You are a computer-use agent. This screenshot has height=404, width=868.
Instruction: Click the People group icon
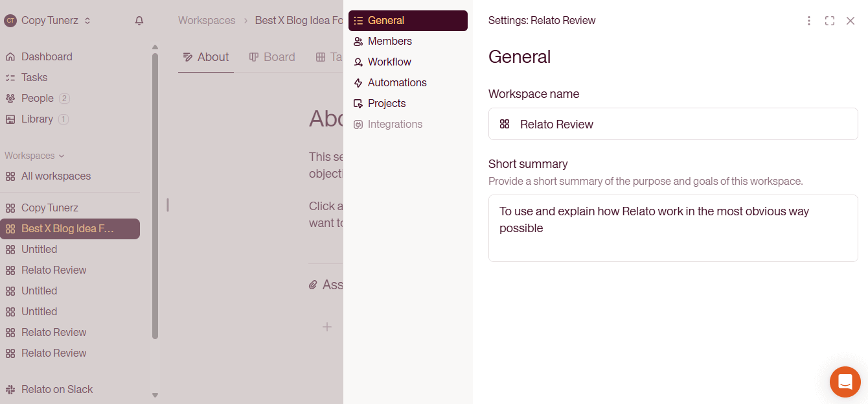point(10,99)
